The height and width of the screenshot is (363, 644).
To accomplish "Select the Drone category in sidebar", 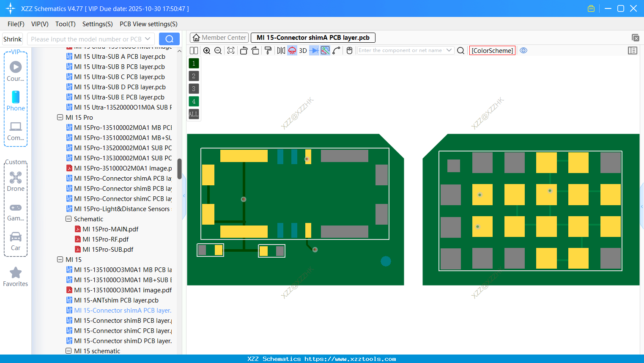I will tap(16, 181).
